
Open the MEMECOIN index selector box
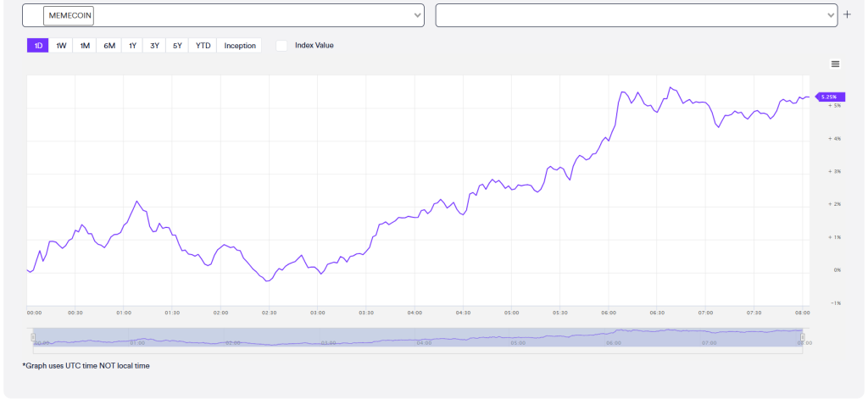(223, 15)
